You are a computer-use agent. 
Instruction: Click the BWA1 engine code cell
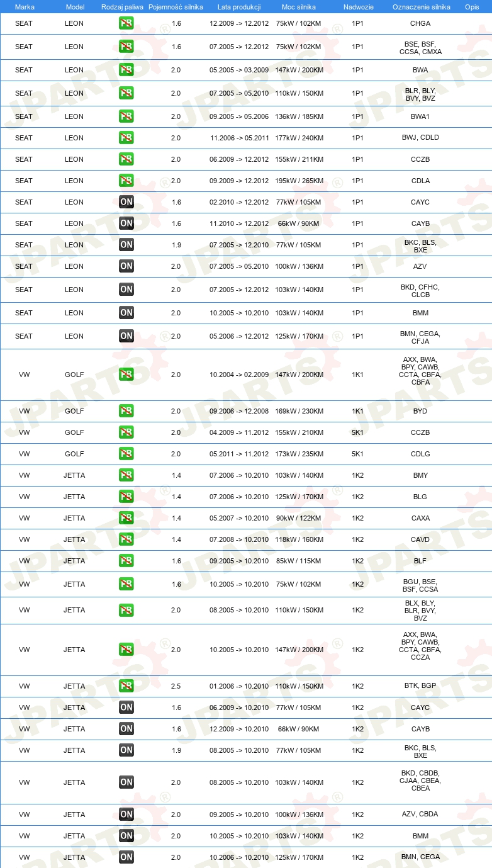420,116
